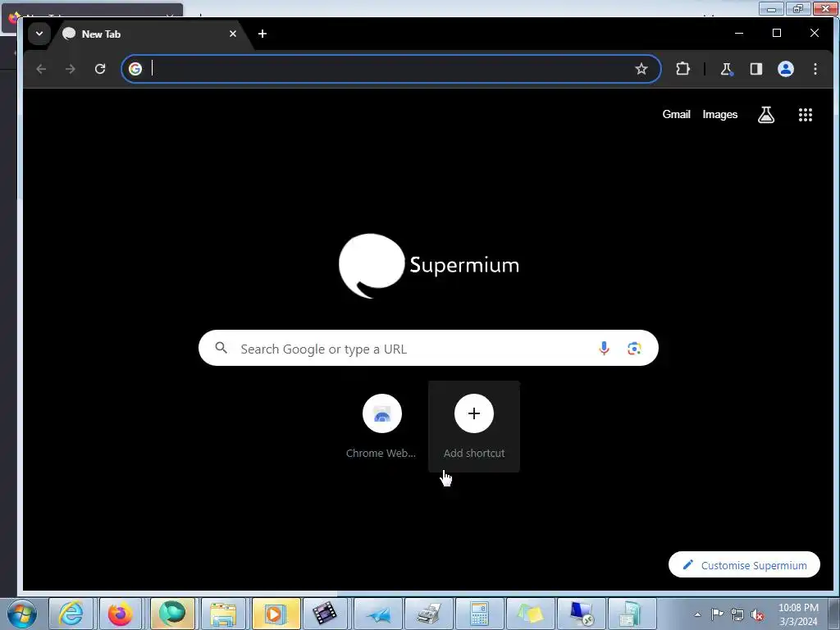Reload the page
This screenshot has height=630, width=840.
point(100,69)
